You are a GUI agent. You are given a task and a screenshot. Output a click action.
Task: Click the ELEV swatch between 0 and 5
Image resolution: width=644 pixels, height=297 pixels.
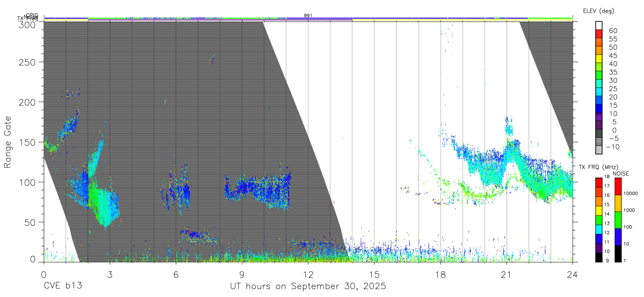click(599, 126)
